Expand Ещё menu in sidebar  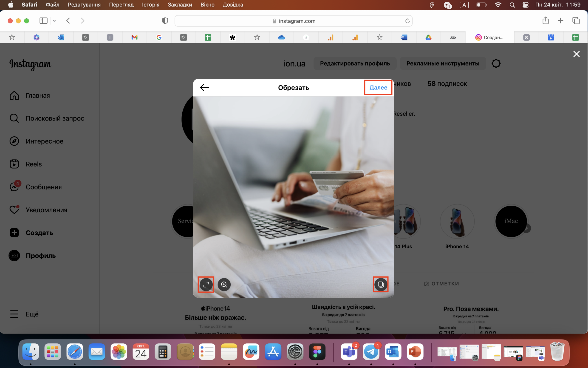pyautogui.click(x=24, y=314)
